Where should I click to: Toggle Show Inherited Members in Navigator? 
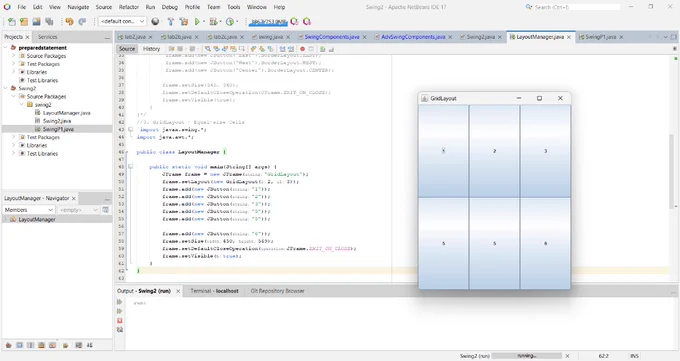(8, 345)
